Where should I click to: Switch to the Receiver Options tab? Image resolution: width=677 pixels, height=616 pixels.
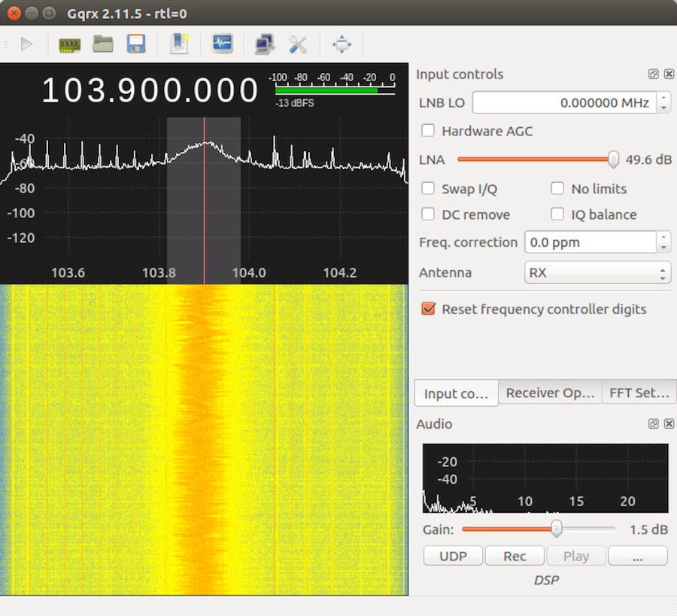pos(550,393)
